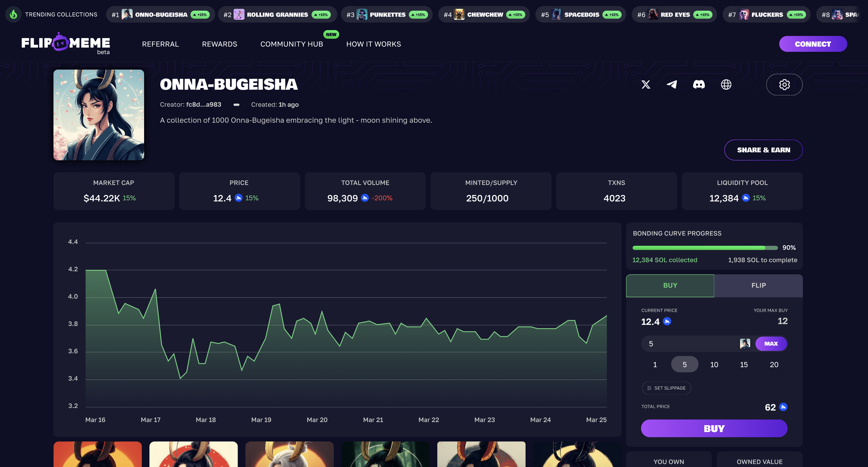Select quantity preset 1

655,364
